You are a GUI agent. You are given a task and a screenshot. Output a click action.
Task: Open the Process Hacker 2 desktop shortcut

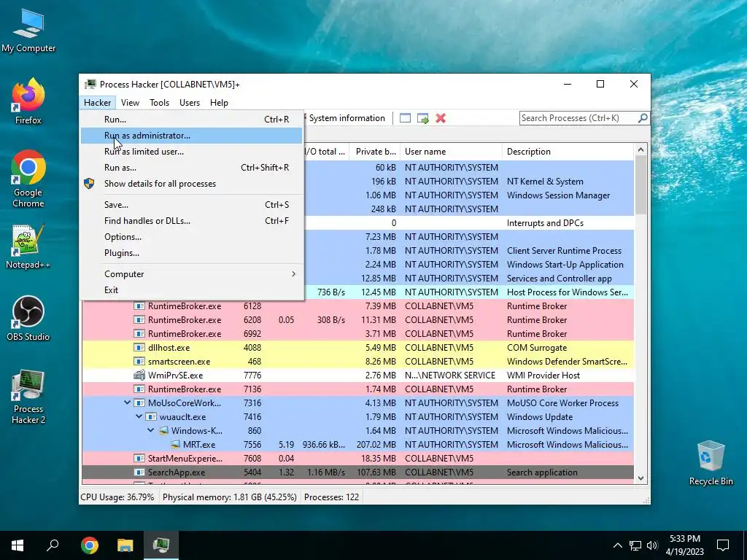tap(28, 396)
